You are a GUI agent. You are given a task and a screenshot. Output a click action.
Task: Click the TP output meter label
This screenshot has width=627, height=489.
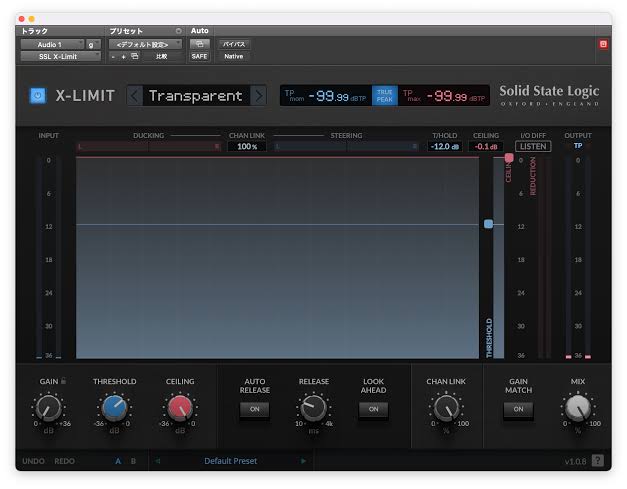pyautogui.click(x=578, y=146)
